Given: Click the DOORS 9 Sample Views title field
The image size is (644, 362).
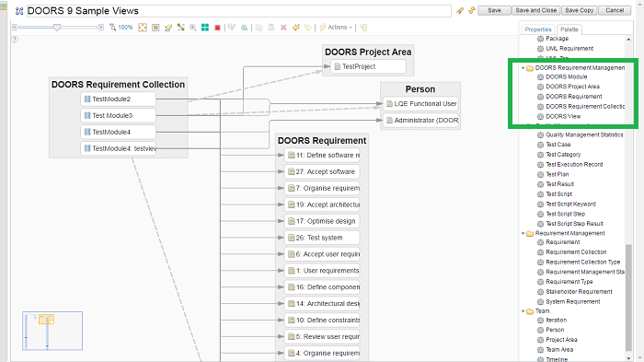Looking at the screenshot, I should [x=239, y=11].
